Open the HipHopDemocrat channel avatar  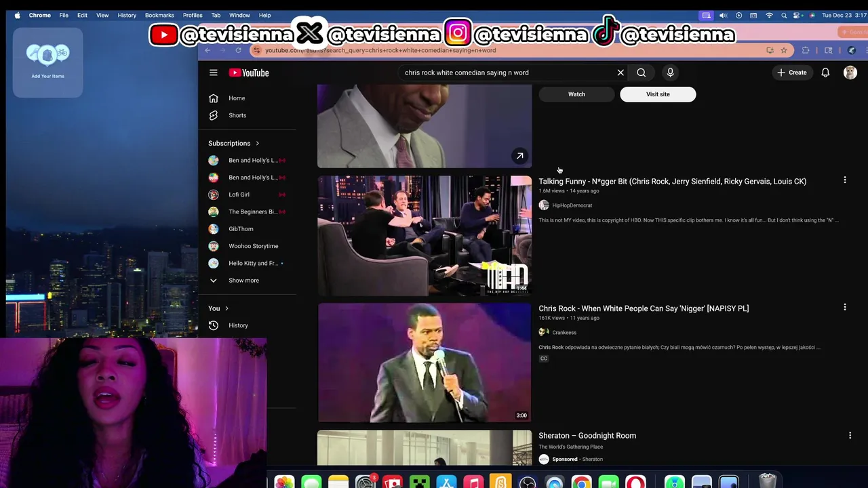[544, 205]
